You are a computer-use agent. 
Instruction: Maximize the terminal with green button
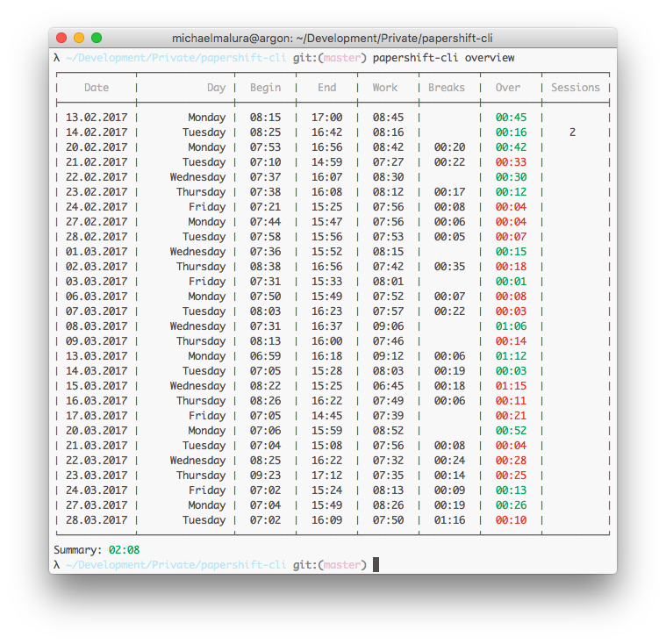click(97, 38)
